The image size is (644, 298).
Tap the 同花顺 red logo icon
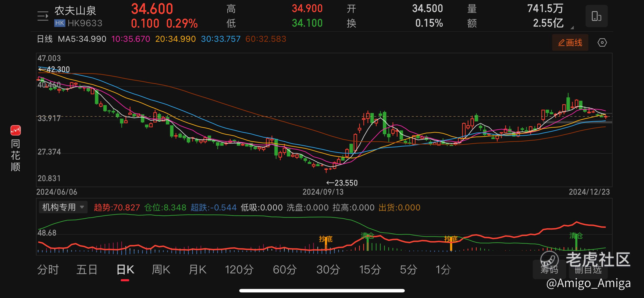pos(16,130)
